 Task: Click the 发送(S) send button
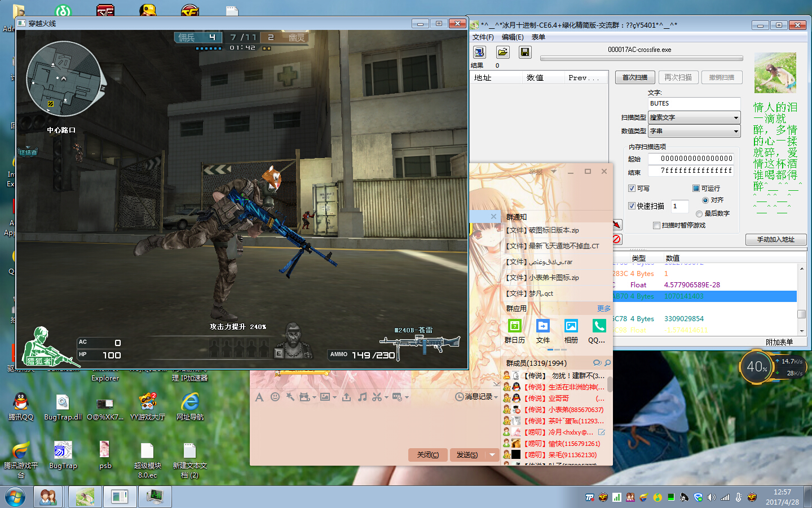point(467,455)
